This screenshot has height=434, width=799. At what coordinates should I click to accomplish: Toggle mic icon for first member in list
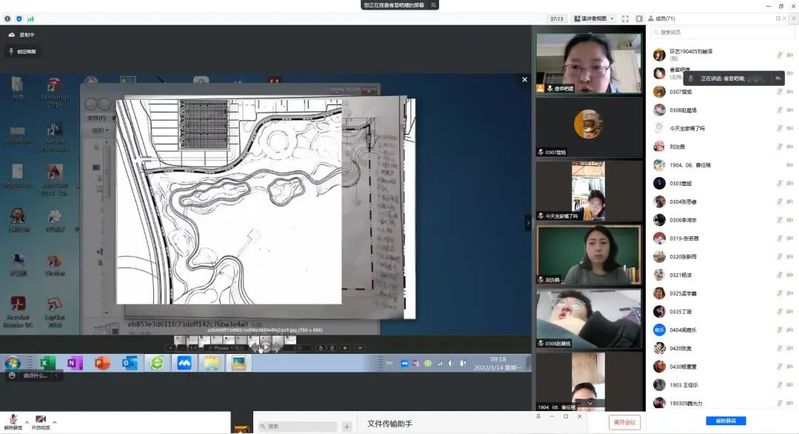point(778,55)
